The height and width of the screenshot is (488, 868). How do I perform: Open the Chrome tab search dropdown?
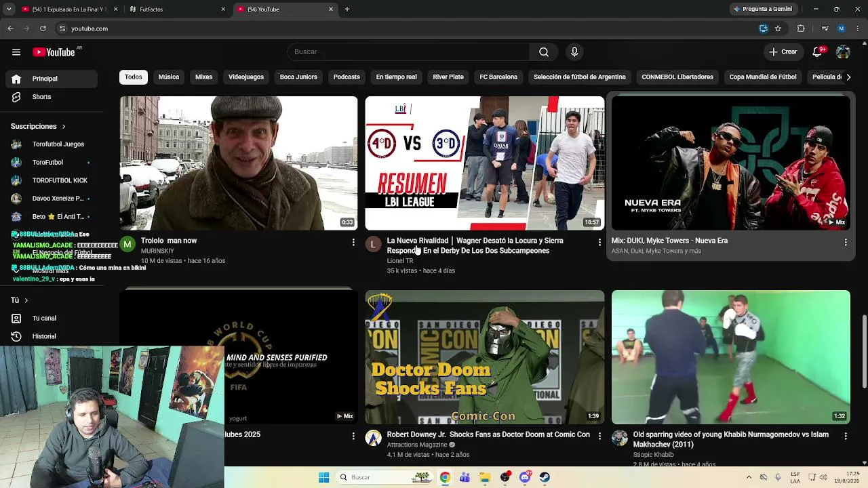[x=9, y=9]
